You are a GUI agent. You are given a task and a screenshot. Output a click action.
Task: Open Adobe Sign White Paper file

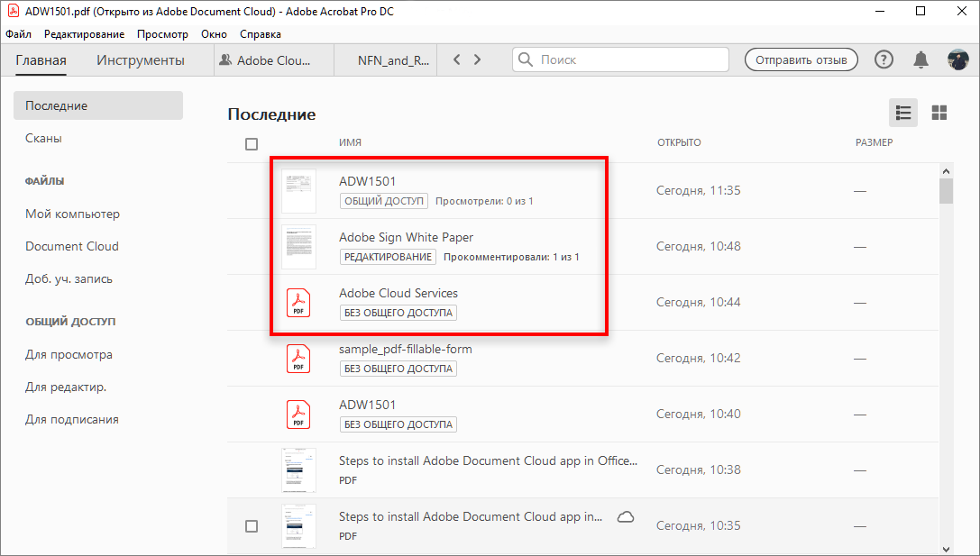tap(406, 237)
